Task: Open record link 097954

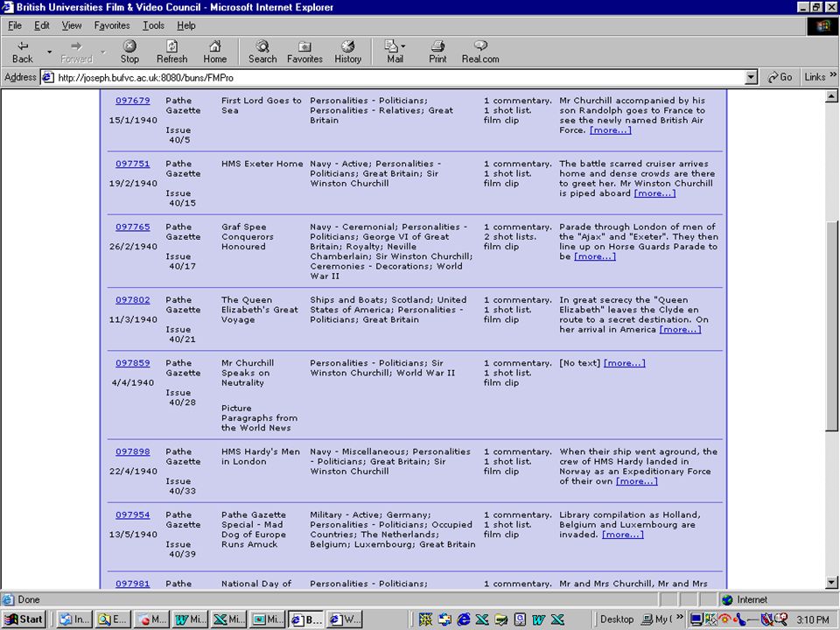Action: point(133,514)
